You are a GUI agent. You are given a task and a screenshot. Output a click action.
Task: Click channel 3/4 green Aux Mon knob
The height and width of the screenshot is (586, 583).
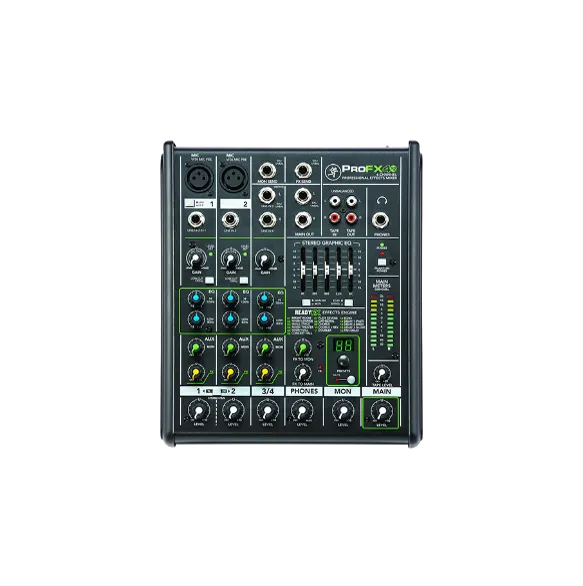pyautogui.click(x=265, y=348)
